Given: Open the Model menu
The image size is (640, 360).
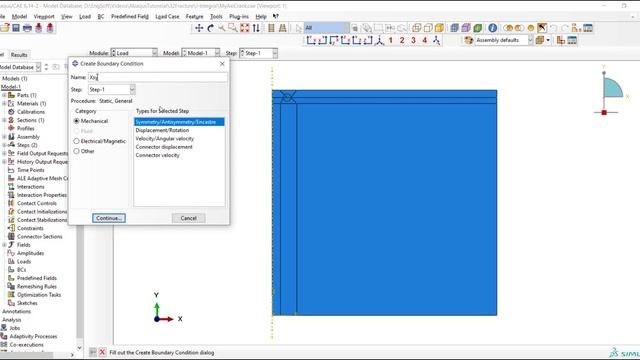Looking at the screenshot, I should 19,16.
